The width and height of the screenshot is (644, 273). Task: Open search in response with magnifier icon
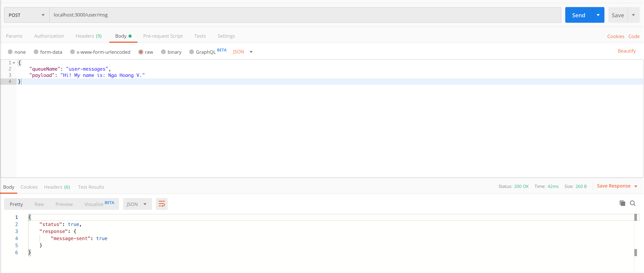click(x=632, y=203)
